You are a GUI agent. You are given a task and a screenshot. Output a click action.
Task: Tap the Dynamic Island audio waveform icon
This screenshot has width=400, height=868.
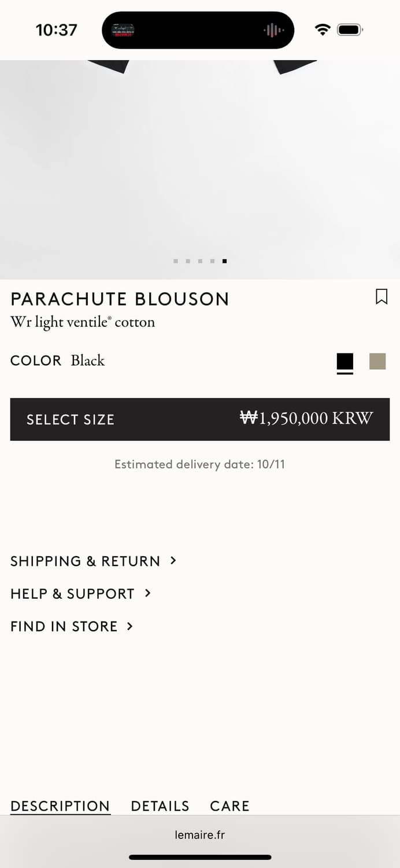[x=273, y=30]
